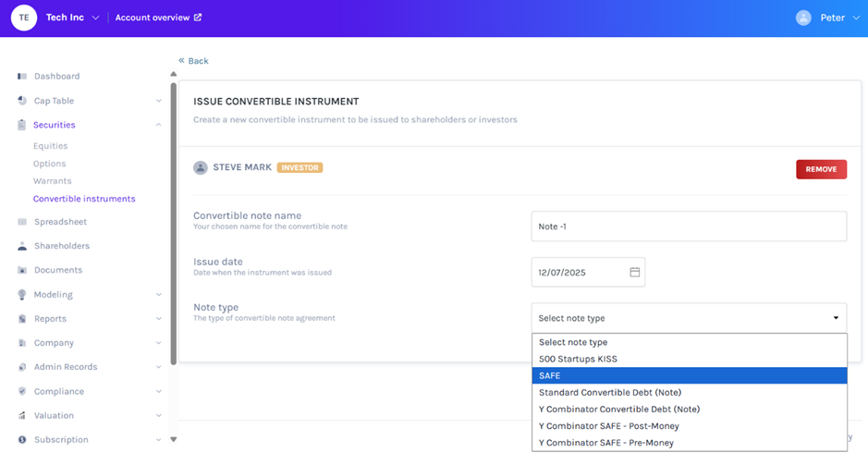The width and height of the screenshot is (868, 453).
Task: Click the Shareholders person icon
Action: coord(22,246)
